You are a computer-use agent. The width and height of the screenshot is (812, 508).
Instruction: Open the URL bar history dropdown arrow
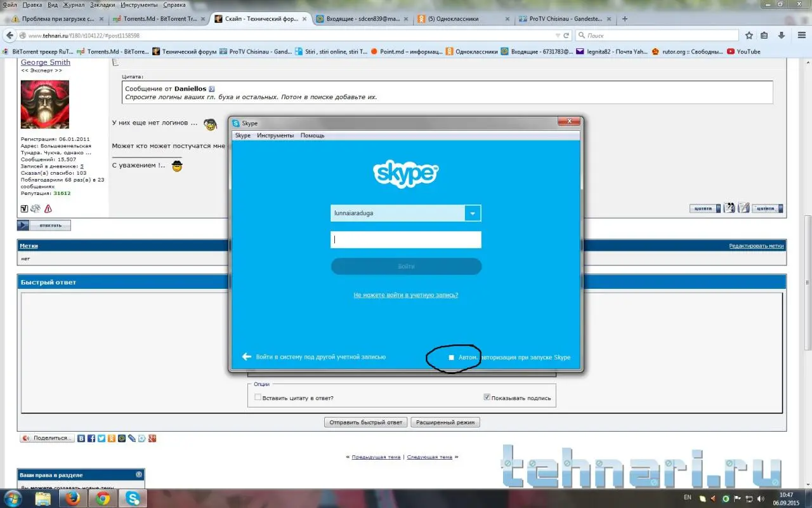(558, 36)
